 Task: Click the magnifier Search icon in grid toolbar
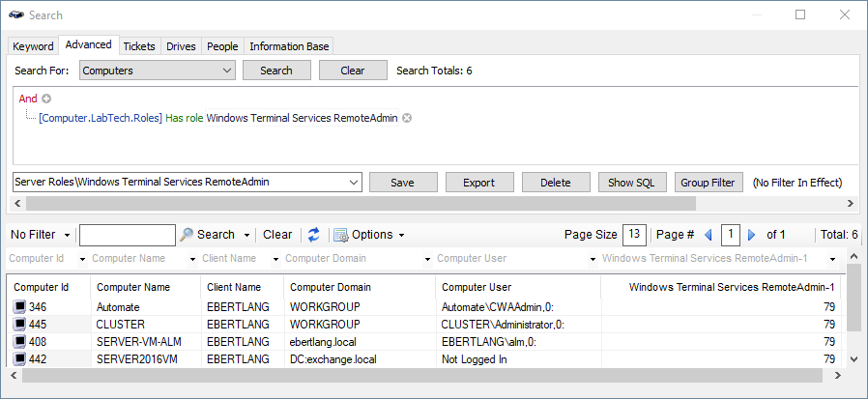pos(187,235)
